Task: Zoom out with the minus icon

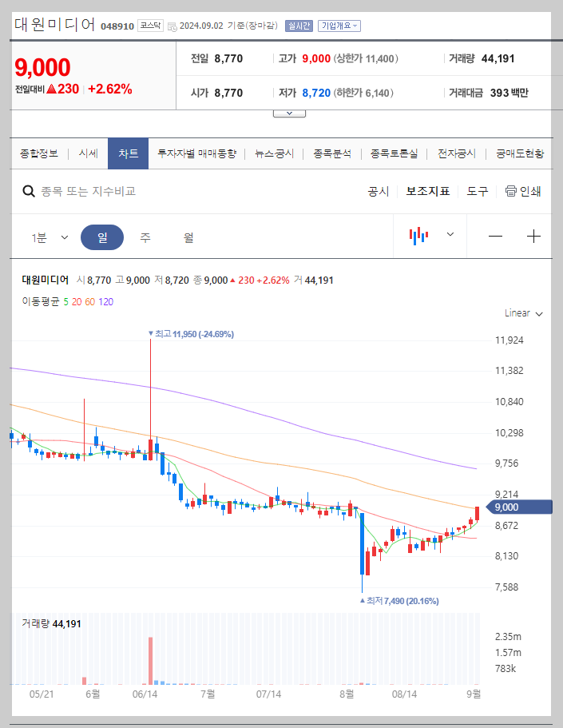Action: 495,235
